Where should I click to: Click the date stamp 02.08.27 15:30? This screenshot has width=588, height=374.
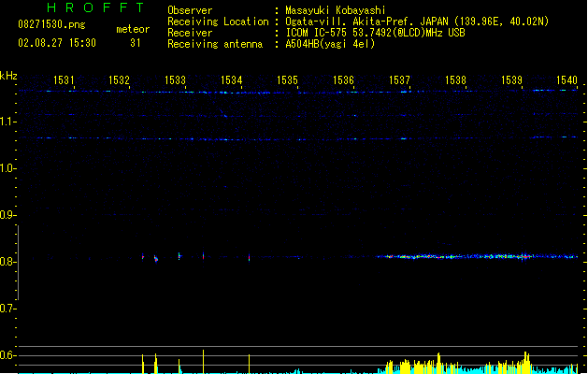(x=57, y=43)
